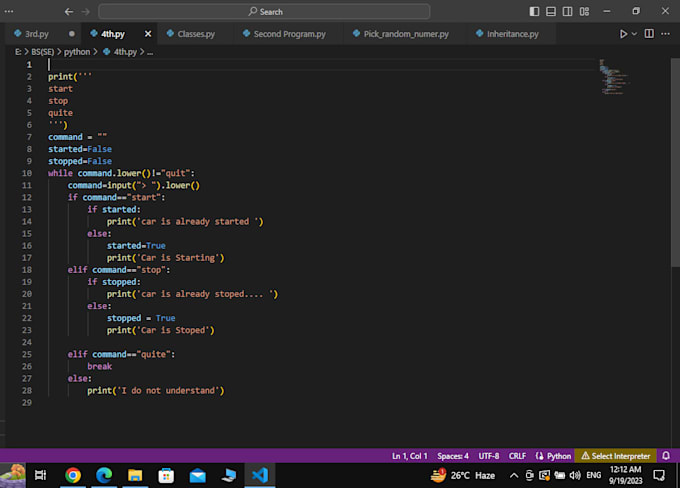680x488 pixels.
Task: Open the Customize Layout icon
Action: coord(584,11)
